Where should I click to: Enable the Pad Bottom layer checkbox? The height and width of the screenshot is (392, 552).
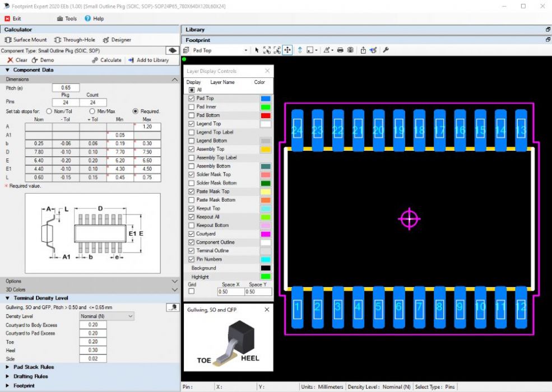coord(192,115)
